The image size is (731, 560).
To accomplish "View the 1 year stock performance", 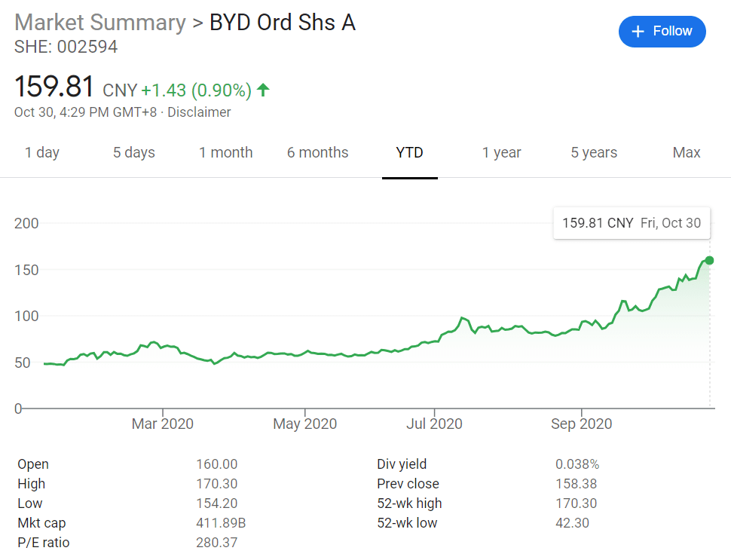I will pos(501,152).
